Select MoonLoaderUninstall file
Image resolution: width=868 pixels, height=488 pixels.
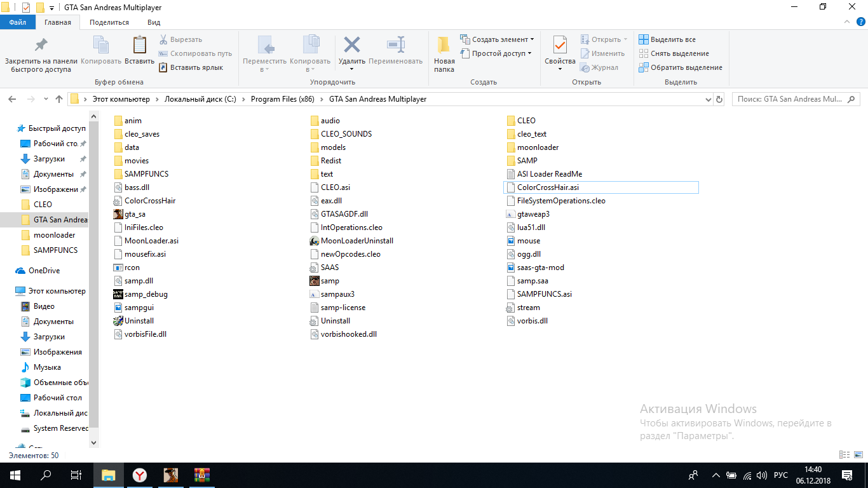pyautogui.click(x=351, y=241)
